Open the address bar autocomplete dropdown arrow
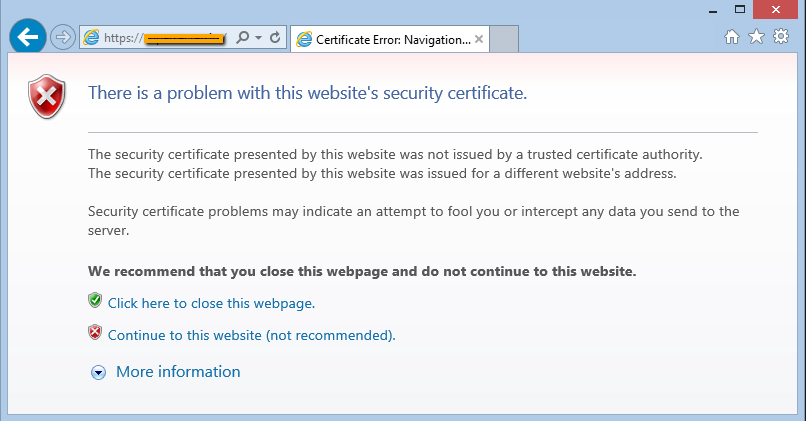The width and height of the screenshot is (806, 421). (x=258, y=38)
